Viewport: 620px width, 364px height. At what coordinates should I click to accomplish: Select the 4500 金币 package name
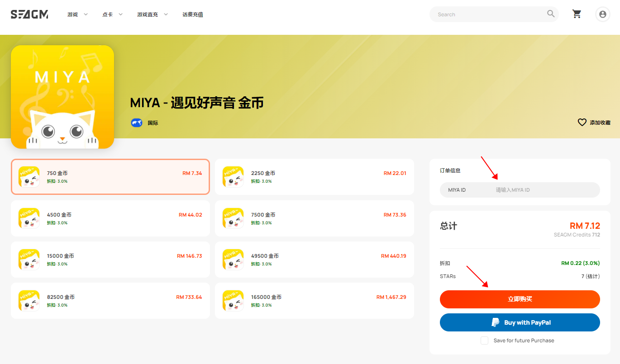coord(59,215)
